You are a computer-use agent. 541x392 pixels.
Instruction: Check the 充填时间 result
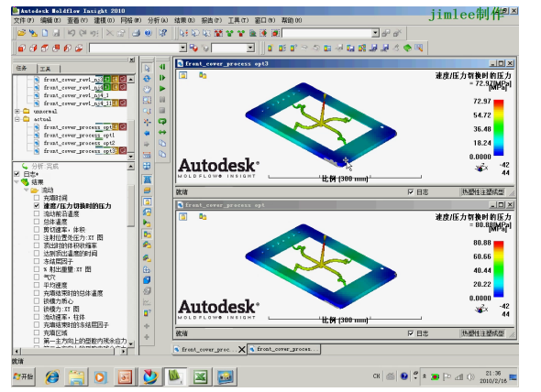click(x=37, y=198)
